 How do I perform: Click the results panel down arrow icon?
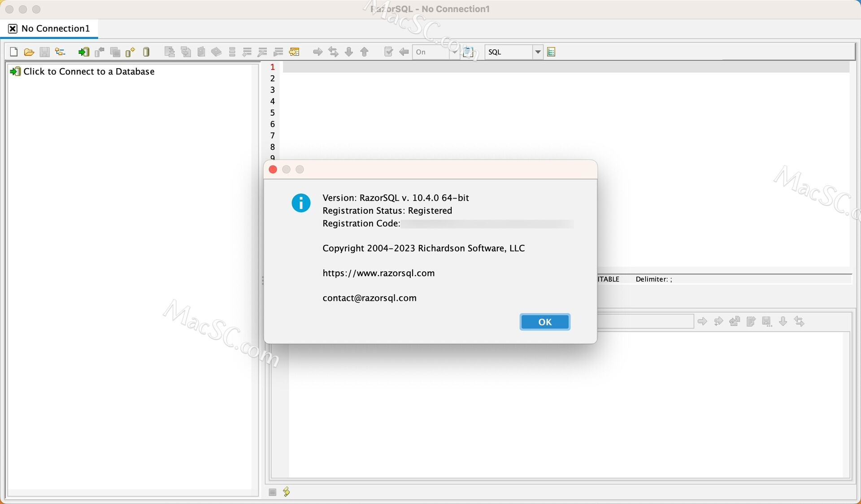point(783,322)
